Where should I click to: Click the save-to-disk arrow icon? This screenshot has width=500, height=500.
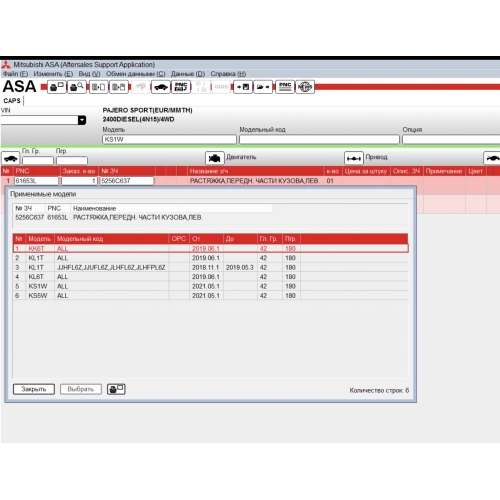pyautogui.click(x=243, y=87)
